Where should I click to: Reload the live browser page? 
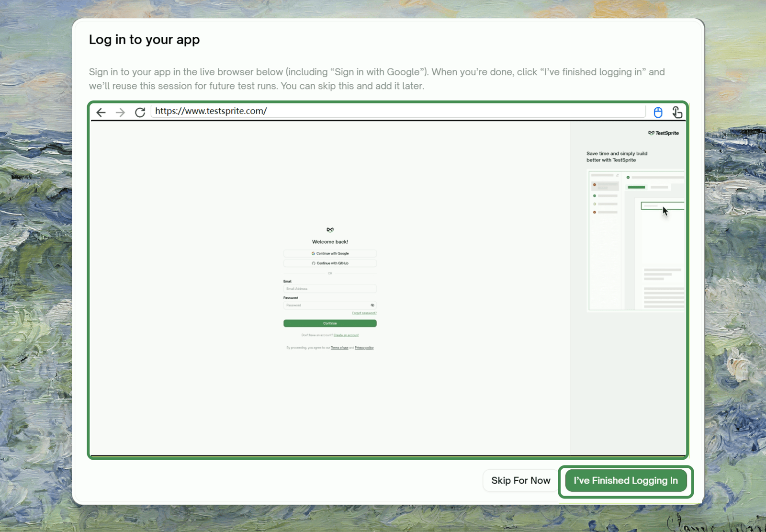point(140,112)
